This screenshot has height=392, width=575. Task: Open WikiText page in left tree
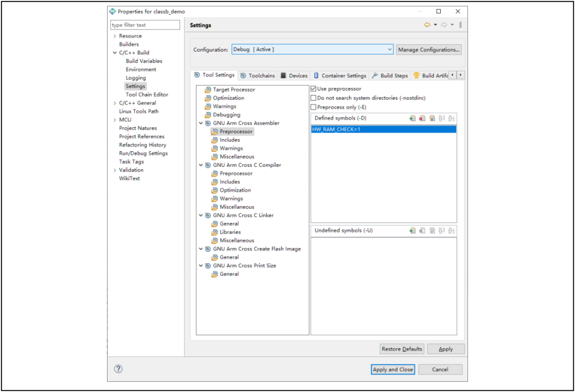coord(129,178)
